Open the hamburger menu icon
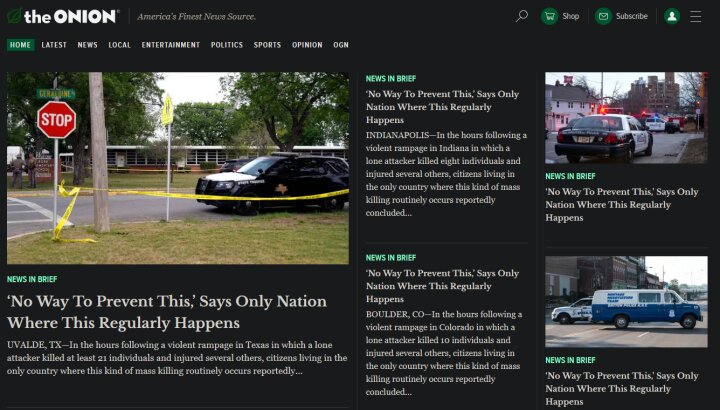The width and height of the screenshot is (720, 410). click(696, 16)
